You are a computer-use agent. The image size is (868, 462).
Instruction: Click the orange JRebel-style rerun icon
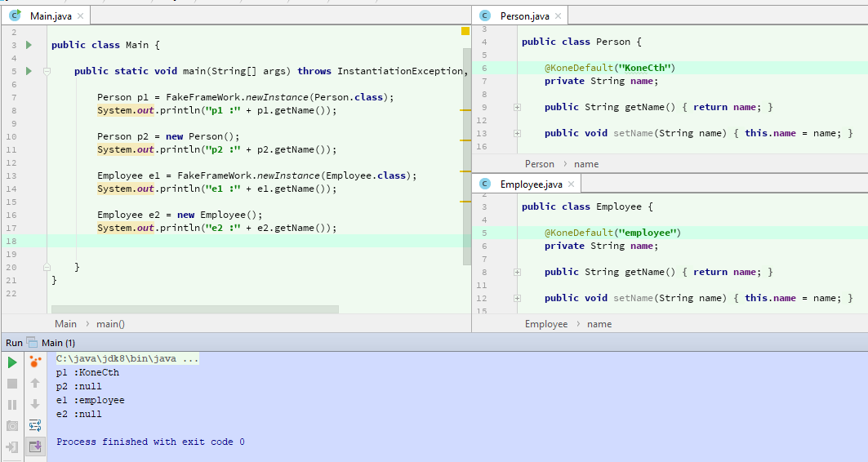point(35,362)
